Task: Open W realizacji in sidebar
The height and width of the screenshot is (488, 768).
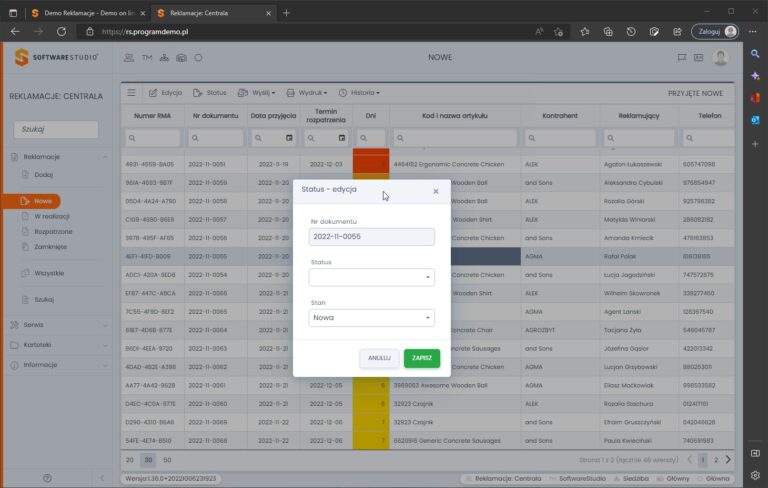Action: tap(51, 216)
